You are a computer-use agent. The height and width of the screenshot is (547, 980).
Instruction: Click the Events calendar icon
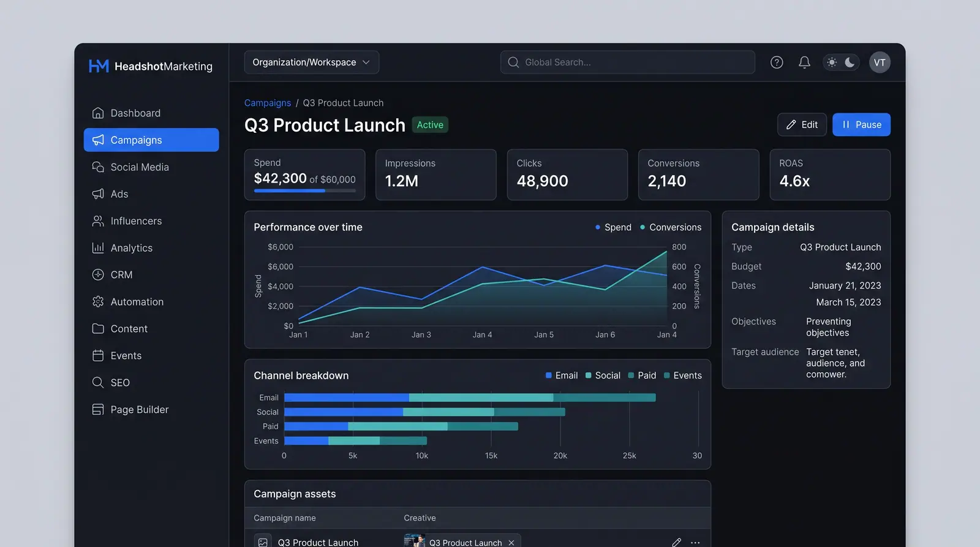(x=98, y=355)
